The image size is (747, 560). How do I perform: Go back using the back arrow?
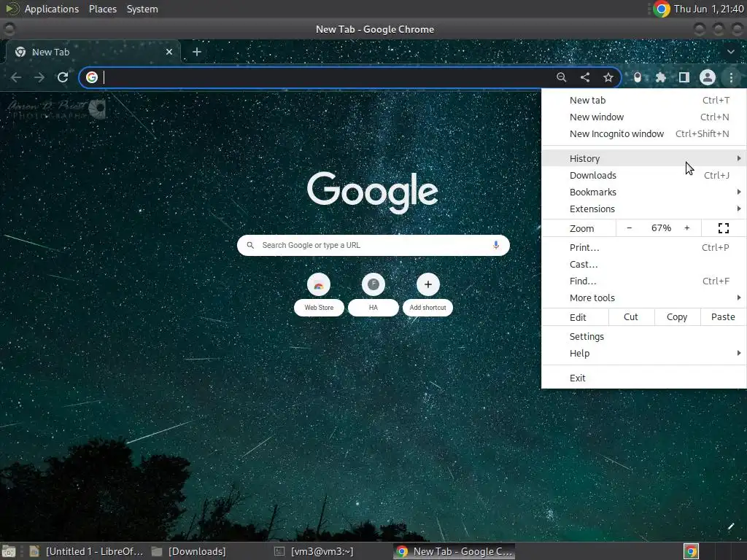coord(16,77)
